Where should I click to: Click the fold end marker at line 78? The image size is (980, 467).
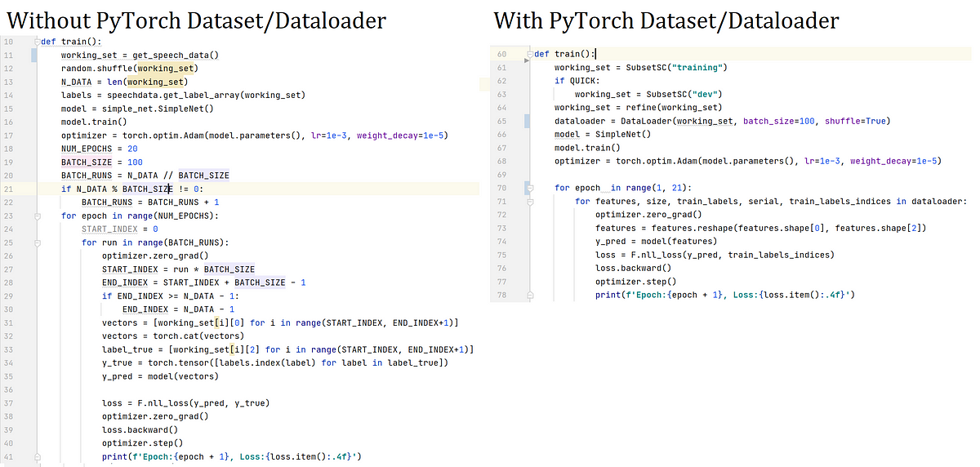(x=530, y=295)
